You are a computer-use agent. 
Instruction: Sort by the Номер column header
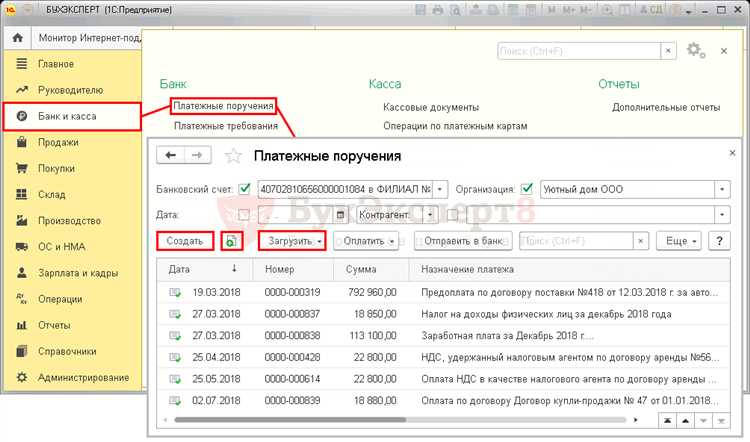293,269
